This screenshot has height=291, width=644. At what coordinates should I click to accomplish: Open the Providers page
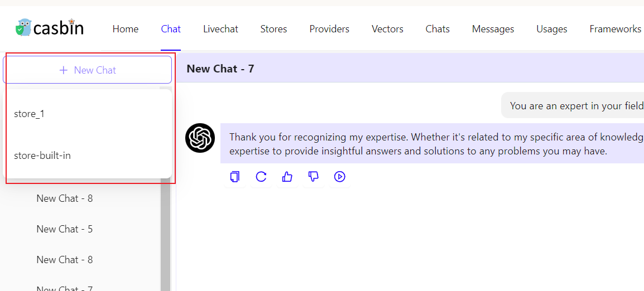(329, 29)
